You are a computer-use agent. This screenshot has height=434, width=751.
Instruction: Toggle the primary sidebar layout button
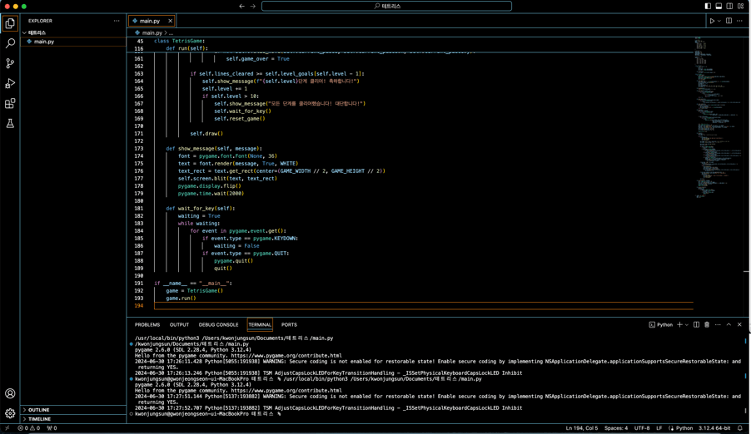pos(707,6)
